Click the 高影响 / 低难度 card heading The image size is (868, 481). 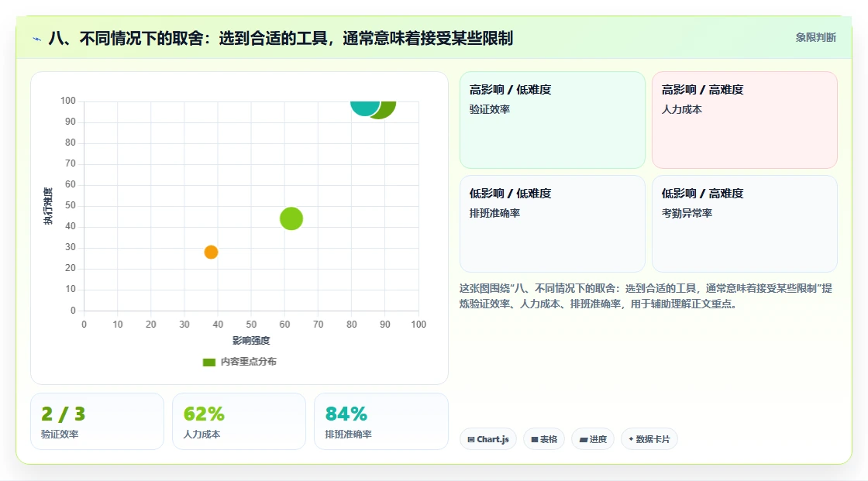point(510,90)
